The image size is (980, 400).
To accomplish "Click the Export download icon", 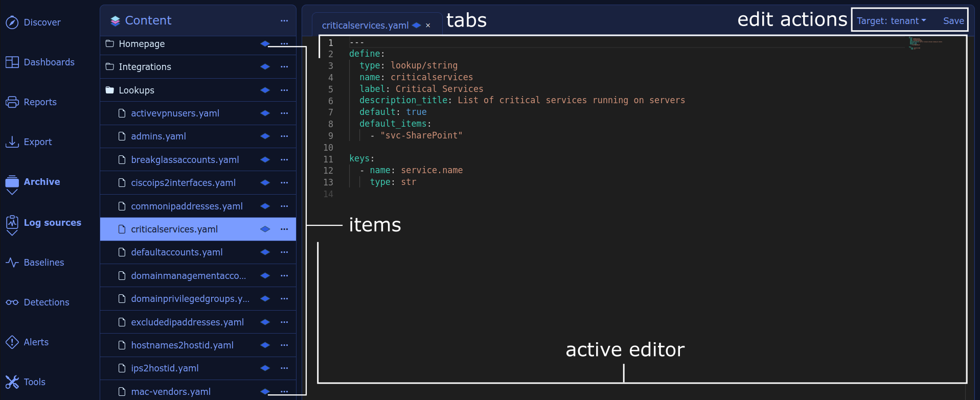I will click(12, 142).
